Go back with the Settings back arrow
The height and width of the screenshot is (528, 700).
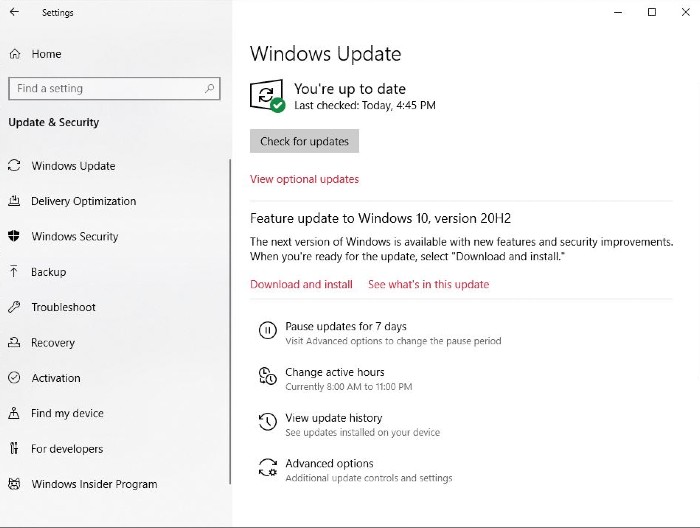pyautogui.click(x=14, y=12)
